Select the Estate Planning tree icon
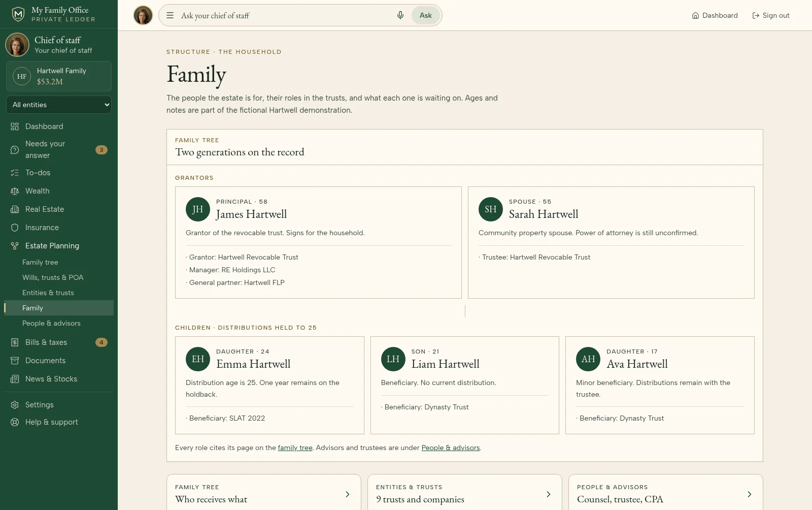Viewport: 812px width, 510px height. [x=15, y=246]
